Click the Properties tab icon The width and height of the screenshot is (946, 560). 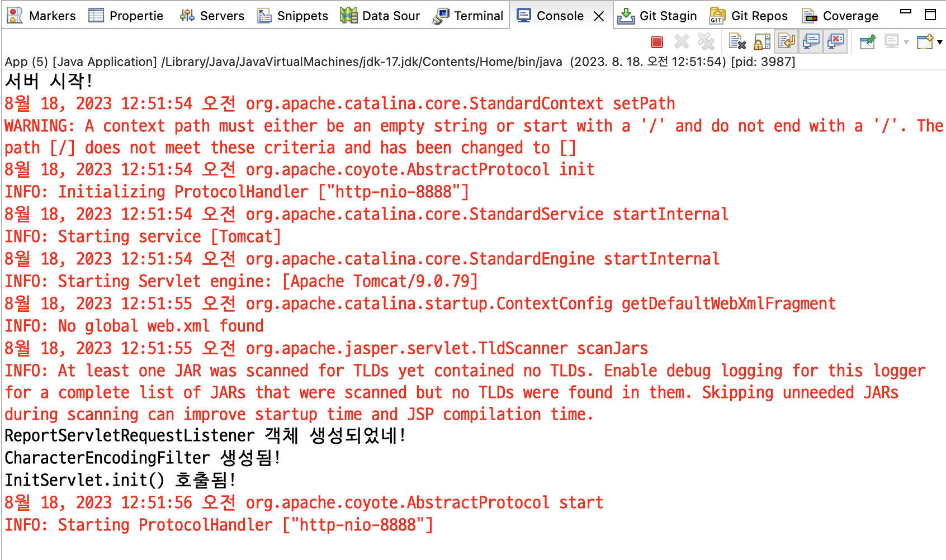pos(96,16)
